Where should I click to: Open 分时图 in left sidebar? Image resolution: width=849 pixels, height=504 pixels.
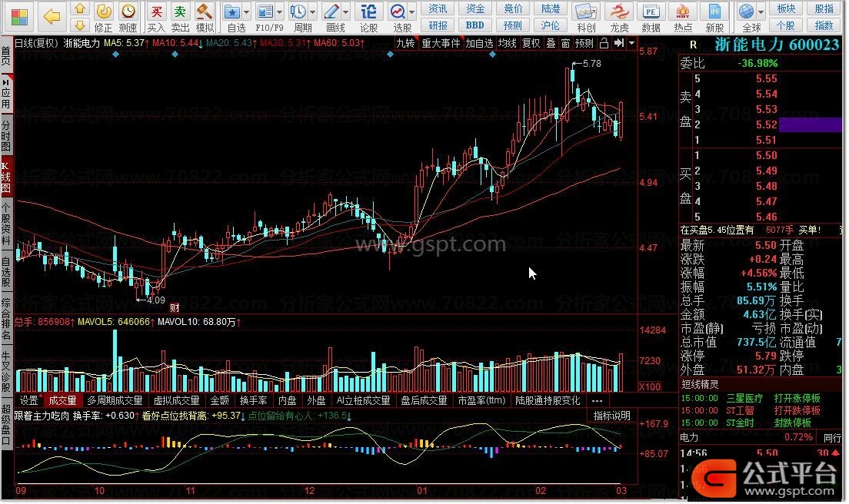coord(6,136)
